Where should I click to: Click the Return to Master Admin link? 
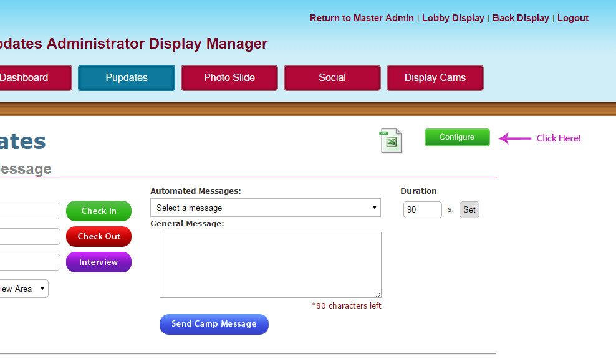(362, 18)
